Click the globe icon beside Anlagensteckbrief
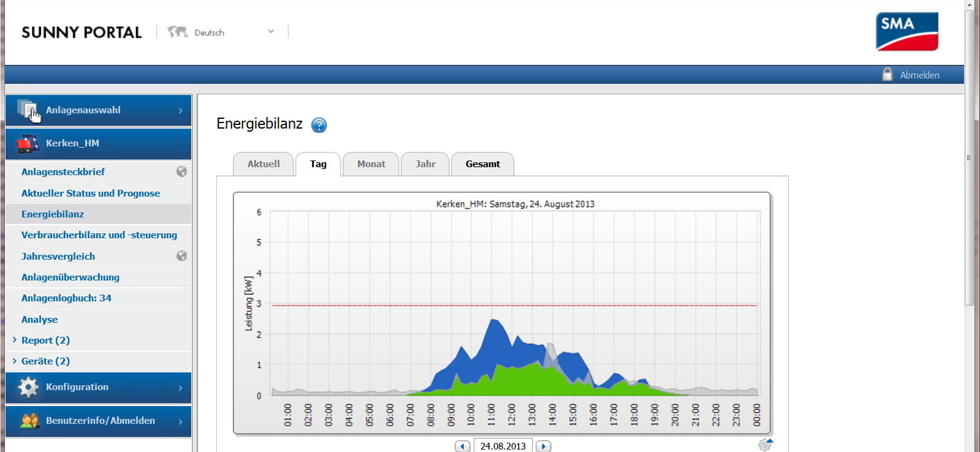Image resolution: width=980 pixels, height=452 pixels. click(181, 171)
